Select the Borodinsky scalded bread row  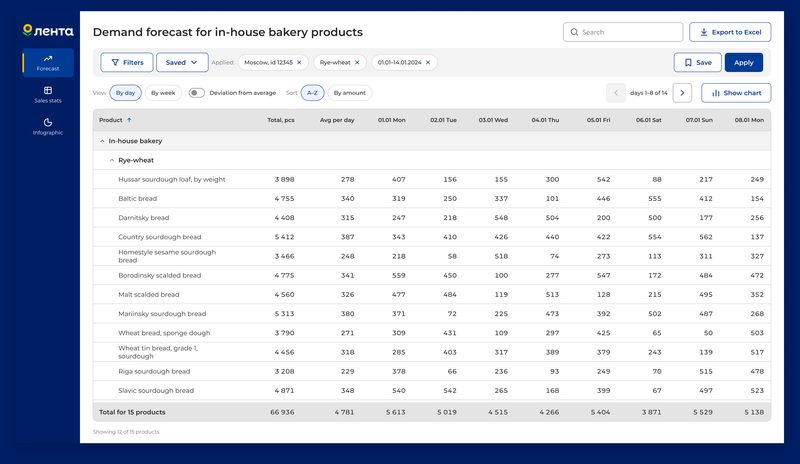(432, 275)
